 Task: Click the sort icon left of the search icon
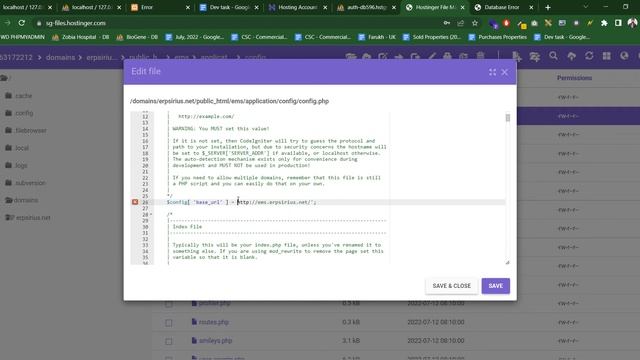pos(534,56)
